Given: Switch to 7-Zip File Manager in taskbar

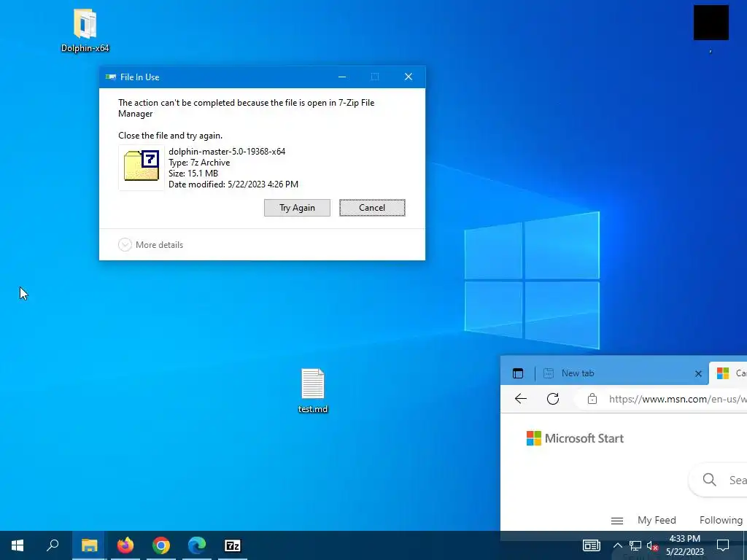Looking at the screenshot, I should pyautogui.click(x=233, y=545).
